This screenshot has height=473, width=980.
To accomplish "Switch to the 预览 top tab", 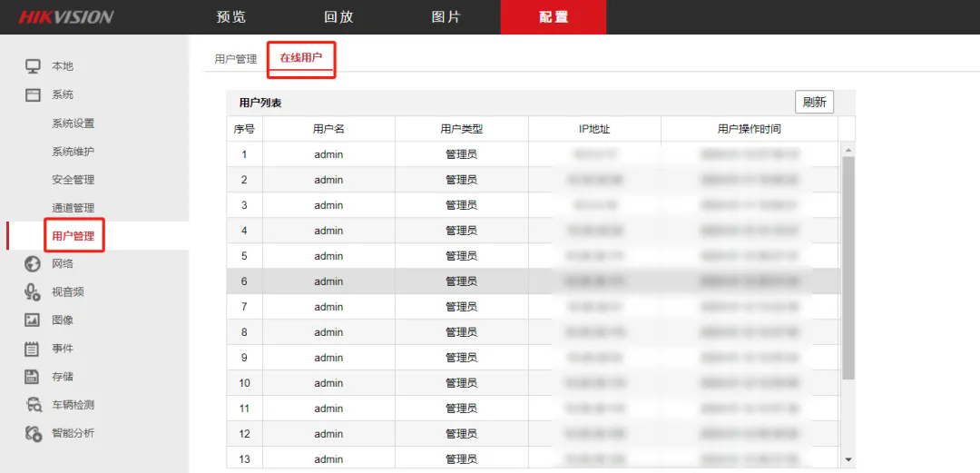I will [231, 17].
